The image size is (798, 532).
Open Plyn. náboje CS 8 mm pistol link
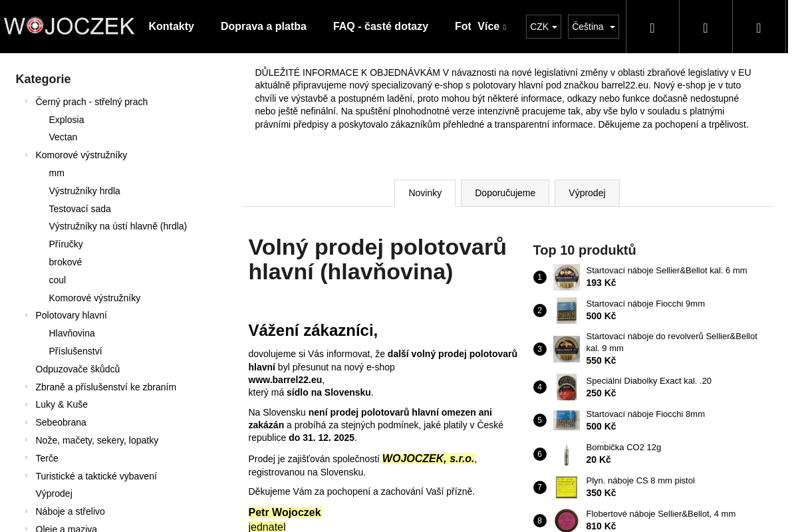click(x=640, y=480)
